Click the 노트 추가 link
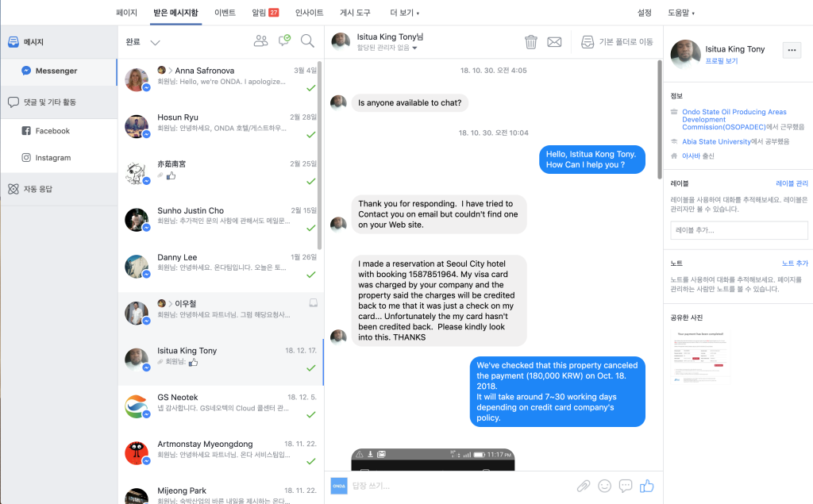 point(795,264)
